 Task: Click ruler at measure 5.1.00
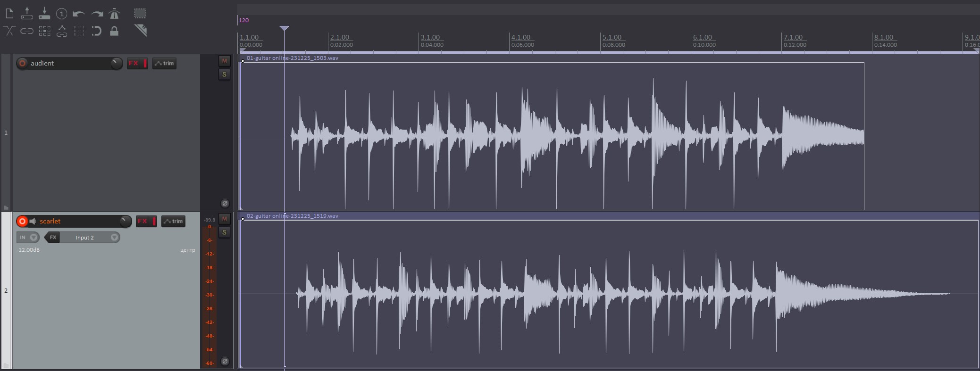612,37
